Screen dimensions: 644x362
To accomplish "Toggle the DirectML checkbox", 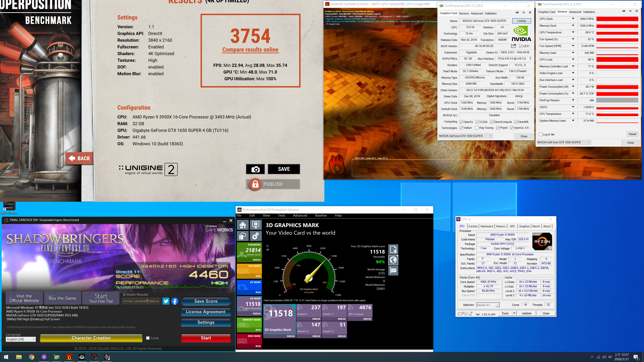I will pos(516,122).
